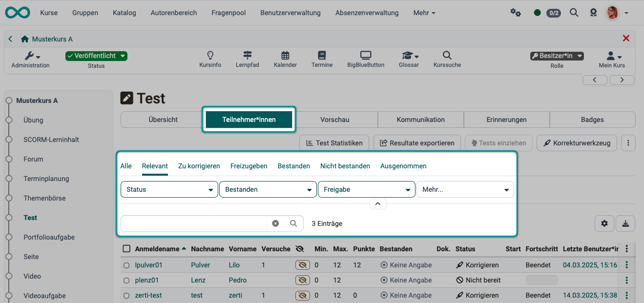Viewport: 644px width, 303px height.
Task: Open the 0/2 messages indicator
Action: coord(553,13)
